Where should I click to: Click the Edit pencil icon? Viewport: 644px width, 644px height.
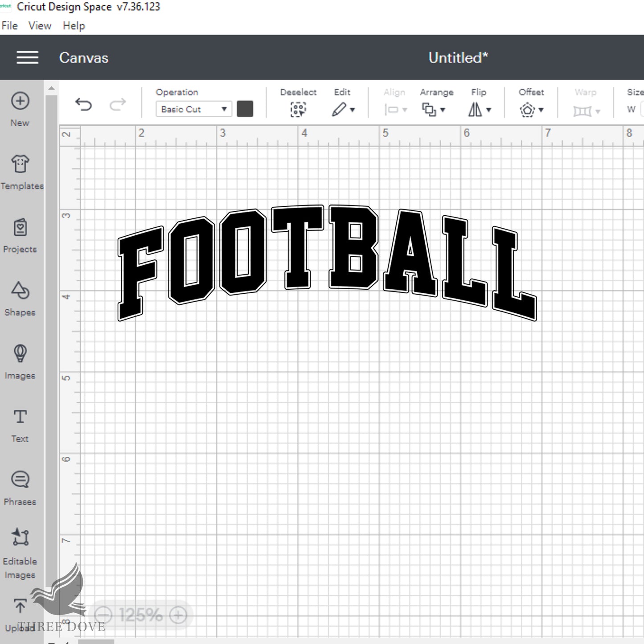[339, 109]
